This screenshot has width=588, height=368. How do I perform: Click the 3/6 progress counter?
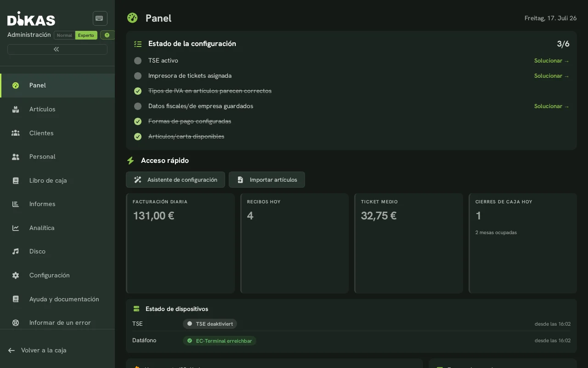[563, 44]
